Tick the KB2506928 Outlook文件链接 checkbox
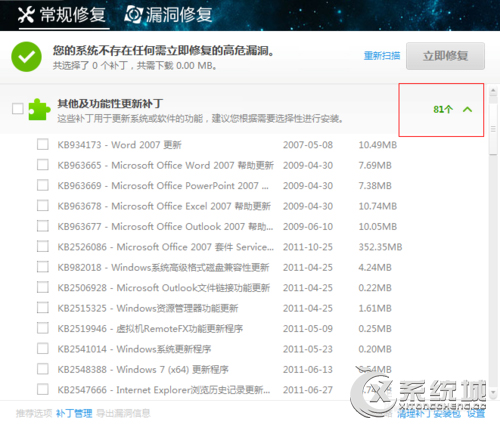The height and width of the screenshot is (425, 500). point(43,287)
